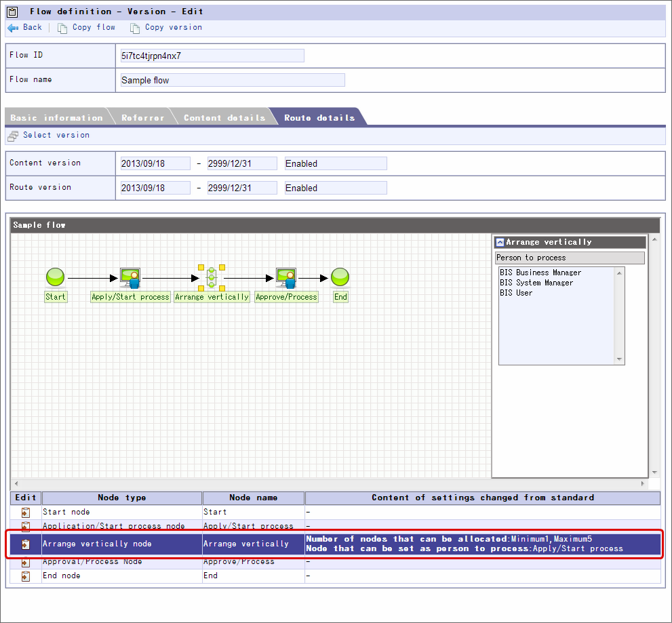Click the Approve/Process diagram label
672x623 pixels.
click(286, 297)
